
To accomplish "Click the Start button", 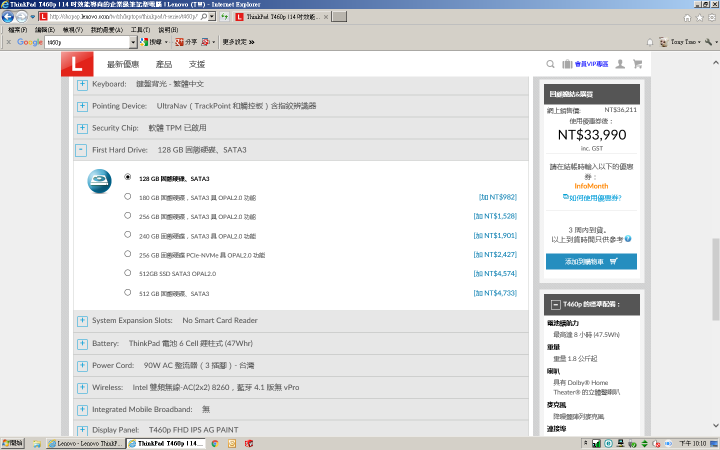I will 12,443.
